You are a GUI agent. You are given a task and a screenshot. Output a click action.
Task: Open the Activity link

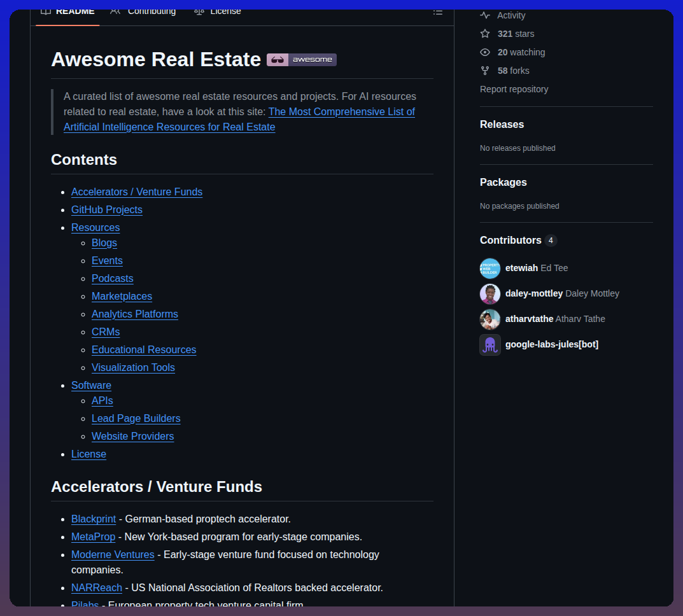(x=511, y=15)
